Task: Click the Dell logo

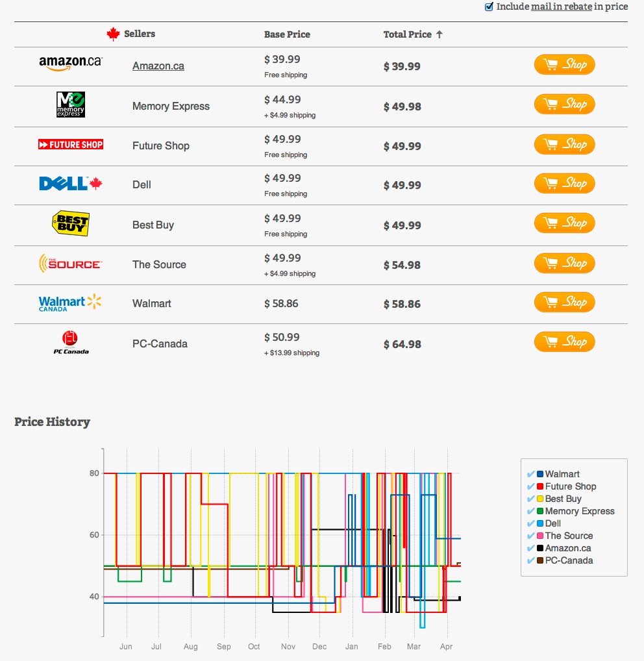Action: tap(71, 184)
